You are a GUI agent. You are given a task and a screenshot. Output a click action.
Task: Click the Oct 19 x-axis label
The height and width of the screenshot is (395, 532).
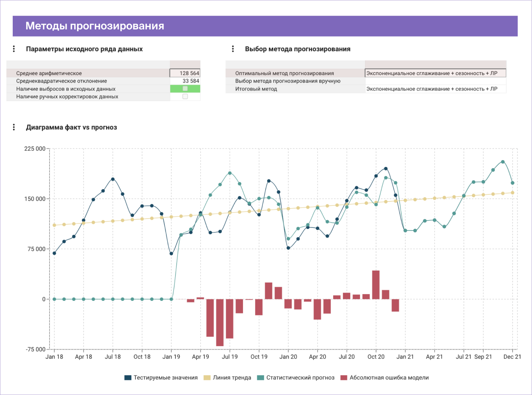pyautogui.click(x=259, y=357)
